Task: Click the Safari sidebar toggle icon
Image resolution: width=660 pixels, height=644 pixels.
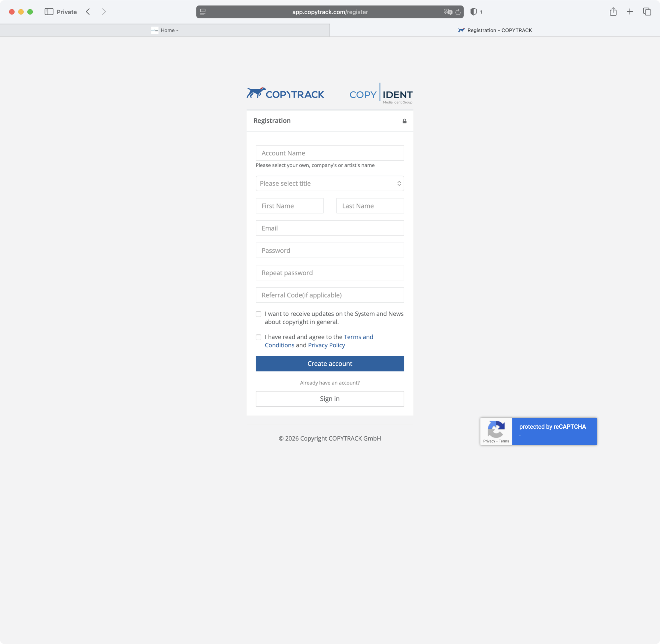Action: click(x=49, y=12)
